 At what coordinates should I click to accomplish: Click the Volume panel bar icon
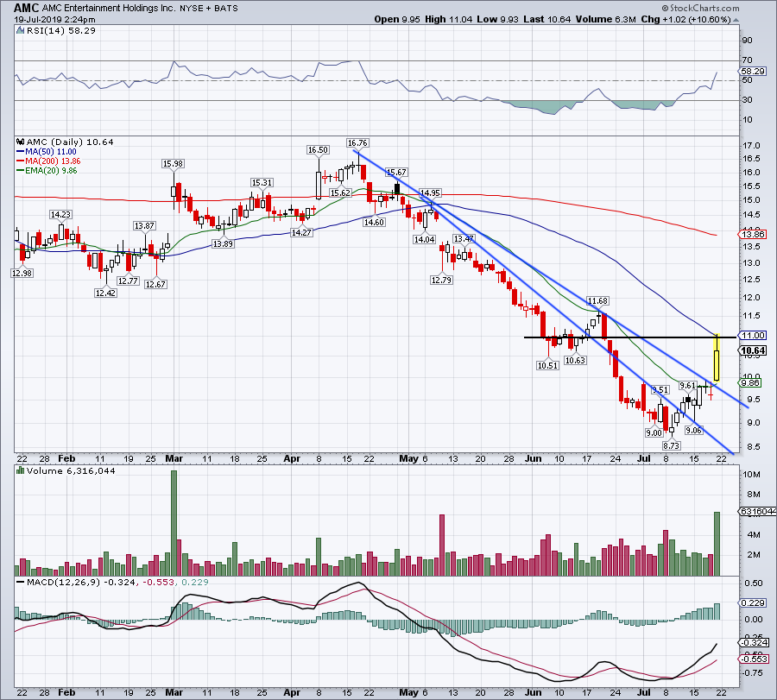pos(21,470)
